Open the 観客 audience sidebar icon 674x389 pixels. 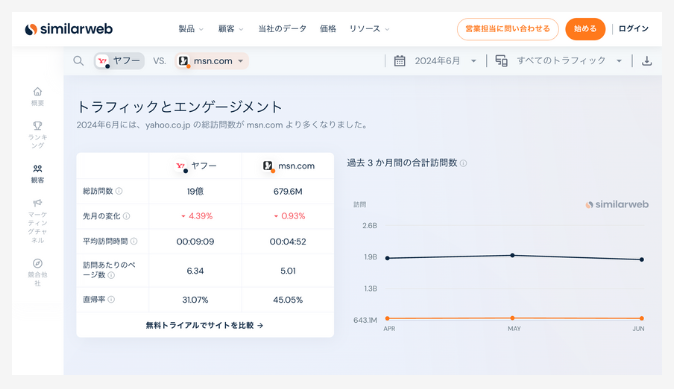[37, 168]
